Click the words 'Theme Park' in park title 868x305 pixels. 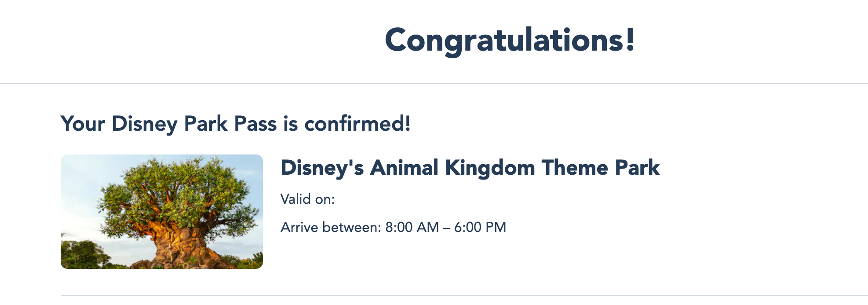click(600, 168)
